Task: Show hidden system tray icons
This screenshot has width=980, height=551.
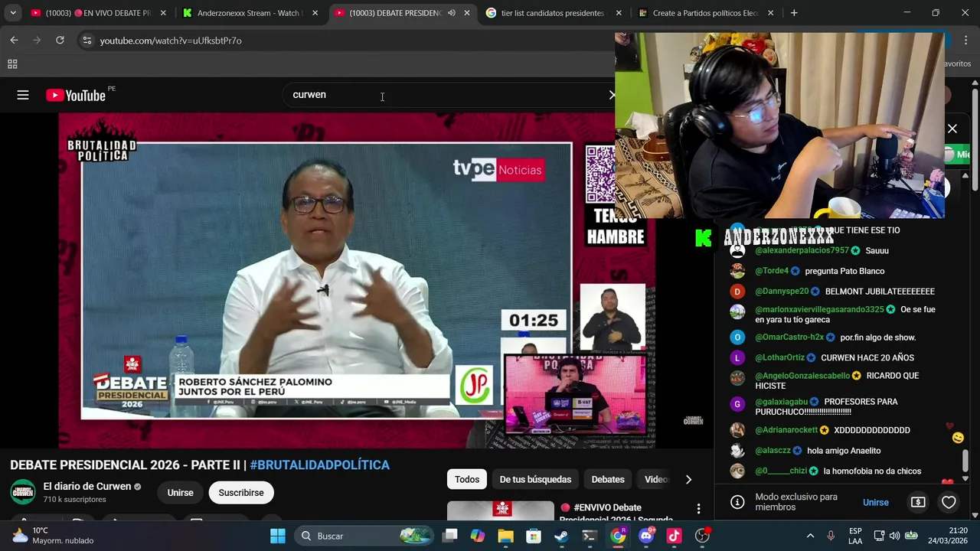Action: pyautogui.click(x=810, y=536)
